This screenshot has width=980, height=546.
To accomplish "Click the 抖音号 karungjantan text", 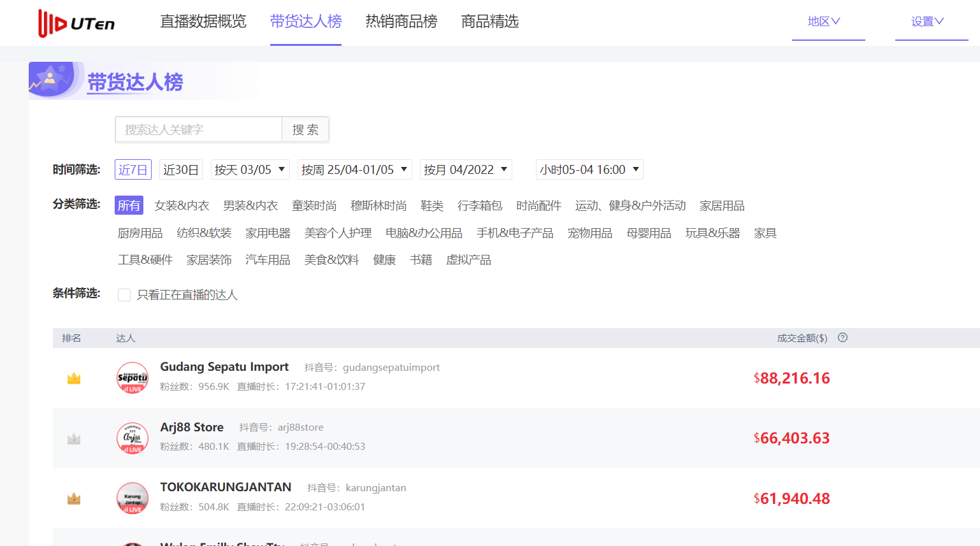I will click(357, 488).
